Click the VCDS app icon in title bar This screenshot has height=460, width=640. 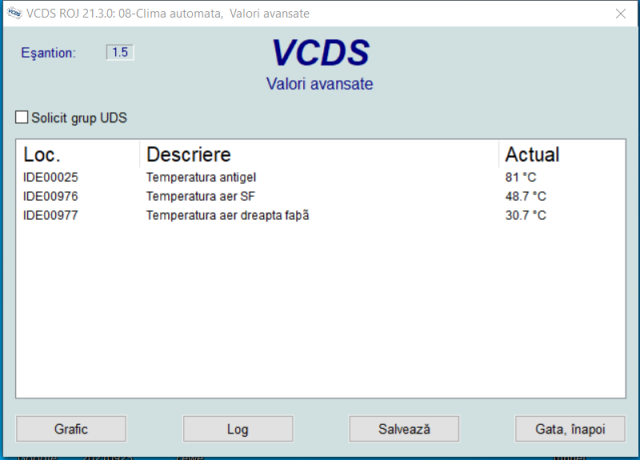tap(12, 13)
